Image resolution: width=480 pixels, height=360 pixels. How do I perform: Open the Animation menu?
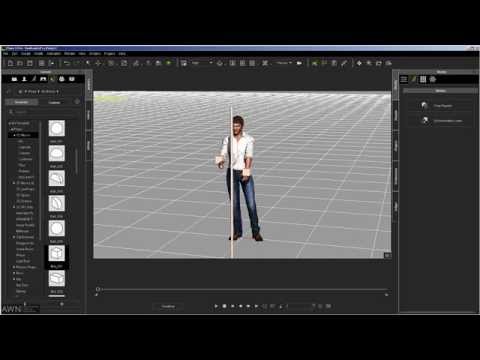click(x=53, y=53)
